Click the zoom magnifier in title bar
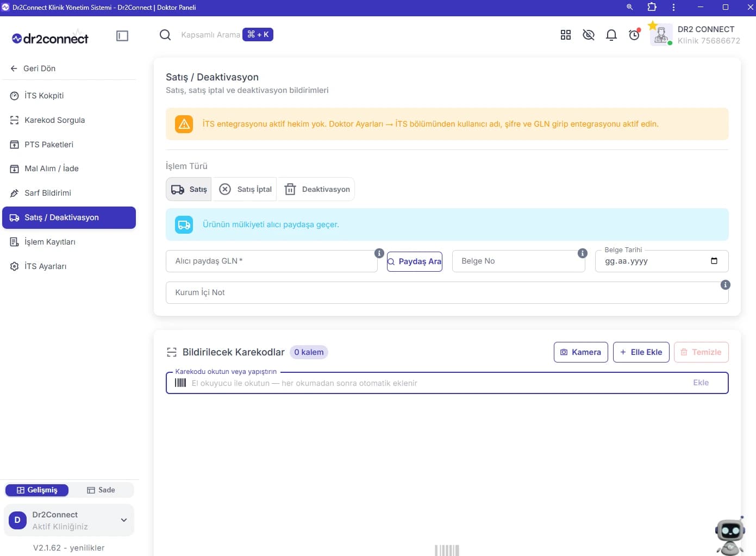756x556 pixels. tap(629, 7)
